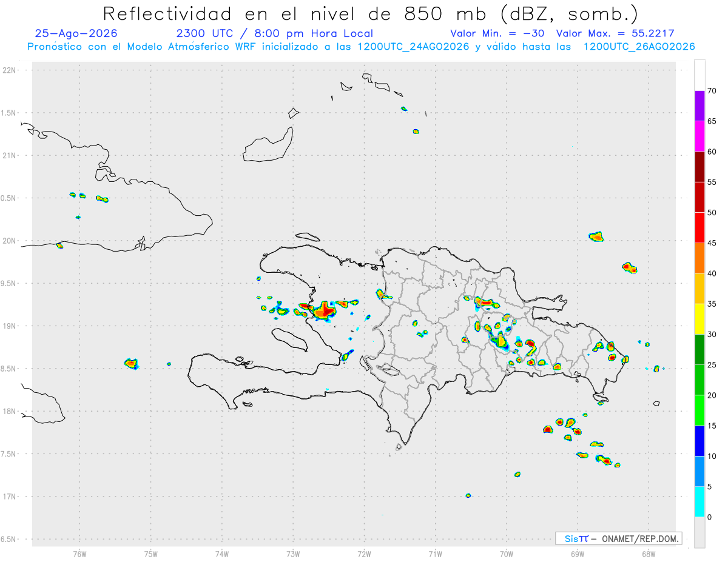Click the colorbar value label '45'
Screen dimensions: 728x562
click(x=712, y=243)
